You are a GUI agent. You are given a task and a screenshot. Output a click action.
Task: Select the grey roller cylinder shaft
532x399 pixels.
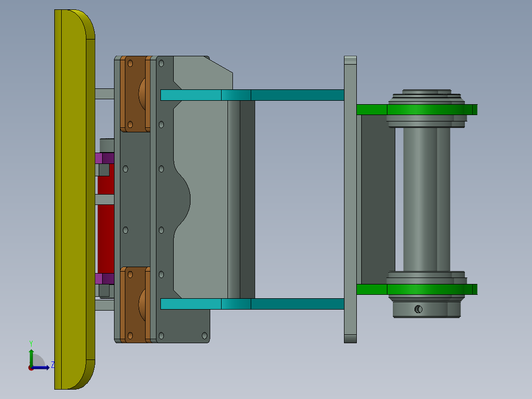pos(426,199)
